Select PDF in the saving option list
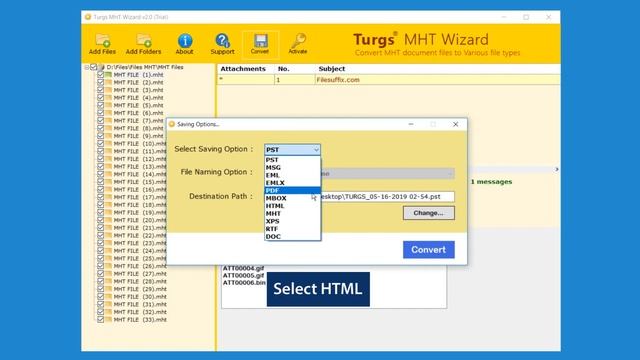 tap(292, 191)
